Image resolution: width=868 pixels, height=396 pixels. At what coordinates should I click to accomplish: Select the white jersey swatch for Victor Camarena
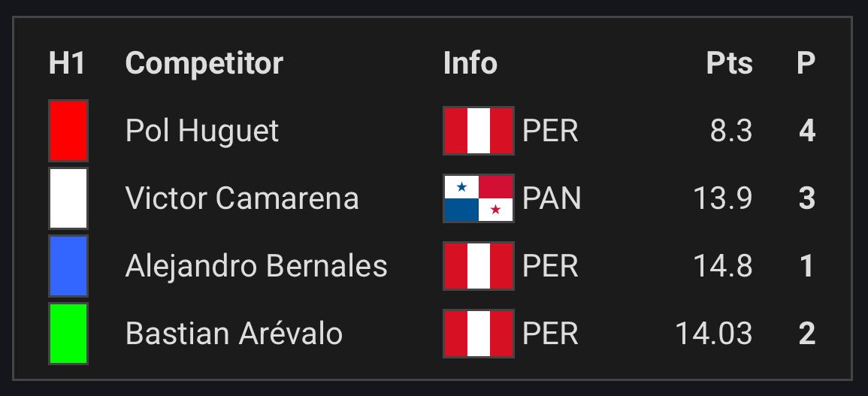pos(68,198)
